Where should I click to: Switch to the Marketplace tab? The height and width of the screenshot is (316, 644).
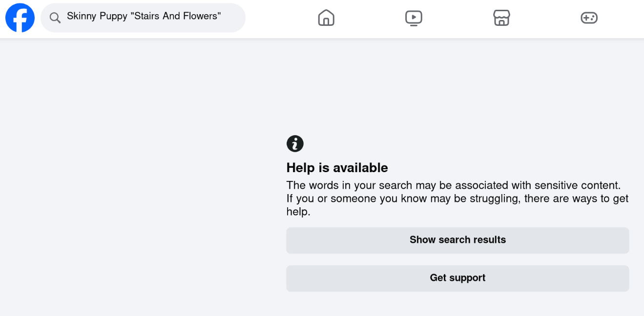[x=501, y=18]
